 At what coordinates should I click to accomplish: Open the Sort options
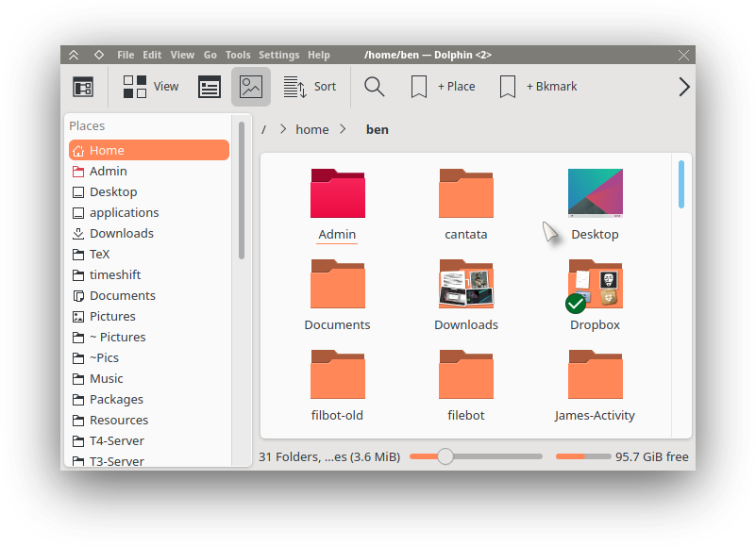tap(310, 87)
